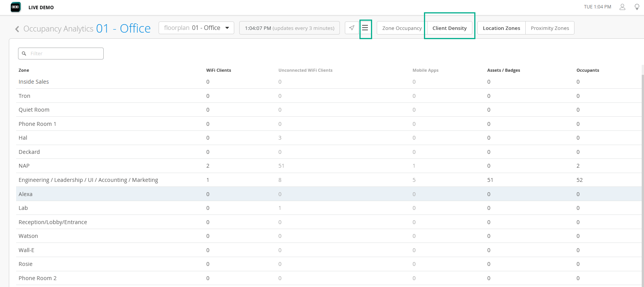Screen dimensions: 644x287
Task: Open the user account profile icon
Action: [622, 7]
